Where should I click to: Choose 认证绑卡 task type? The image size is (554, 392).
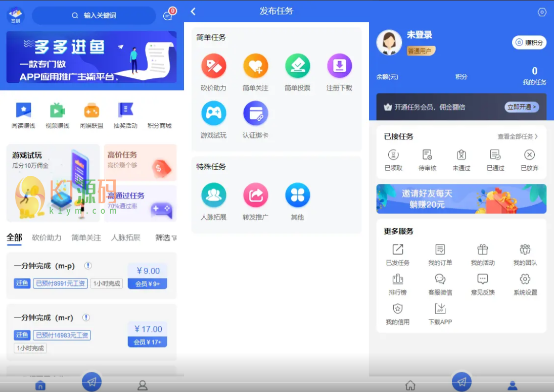[x=255, y=120]
